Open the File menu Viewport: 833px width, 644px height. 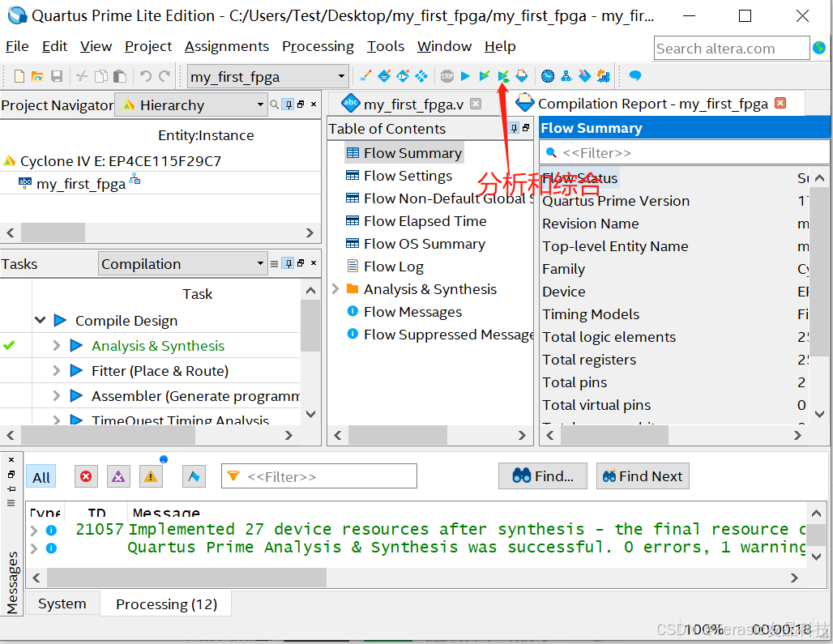[17, 47]
